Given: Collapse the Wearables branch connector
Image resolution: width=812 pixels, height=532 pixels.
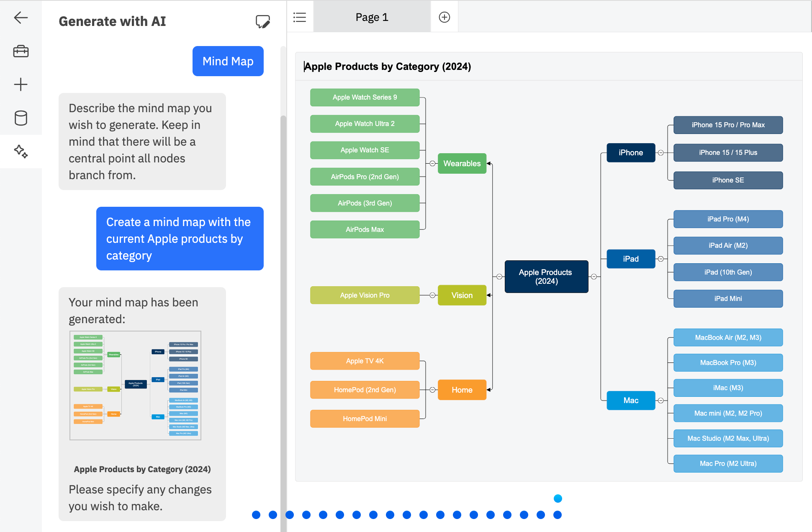Looking at the screenshot, I should coord(432,164).
